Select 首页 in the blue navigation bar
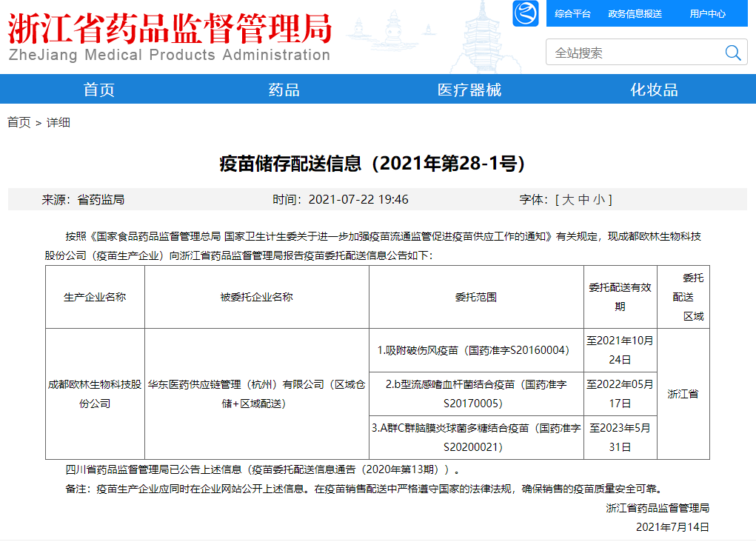Viewport: 756px width, 542px height. point(99,90)
